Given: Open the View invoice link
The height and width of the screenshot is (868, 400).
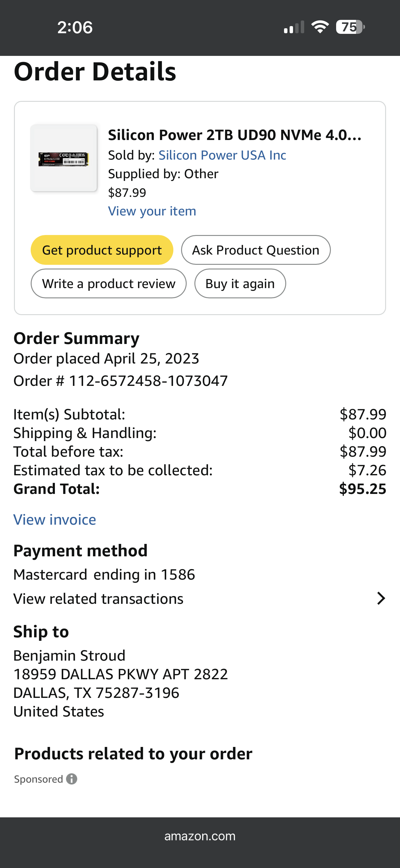Looking at the screenshot, I should click(55, 520).
